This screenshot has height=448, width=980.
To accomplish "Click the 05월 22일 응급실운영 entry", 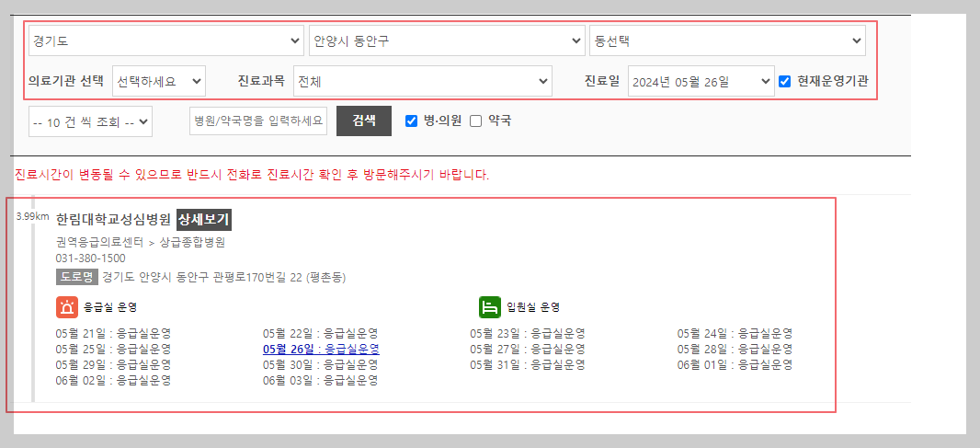I will click(x=321, y=334).
